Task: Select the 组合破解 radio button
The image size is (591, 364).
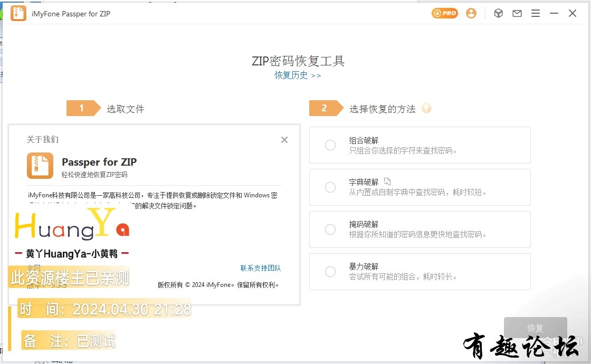Action: point(330,145)
